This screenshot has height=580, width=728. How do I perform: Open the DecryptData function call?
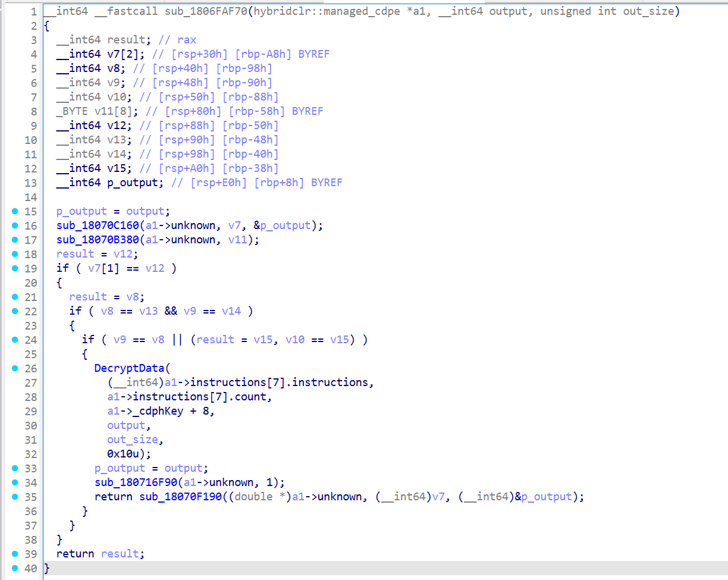coord(131,368)
